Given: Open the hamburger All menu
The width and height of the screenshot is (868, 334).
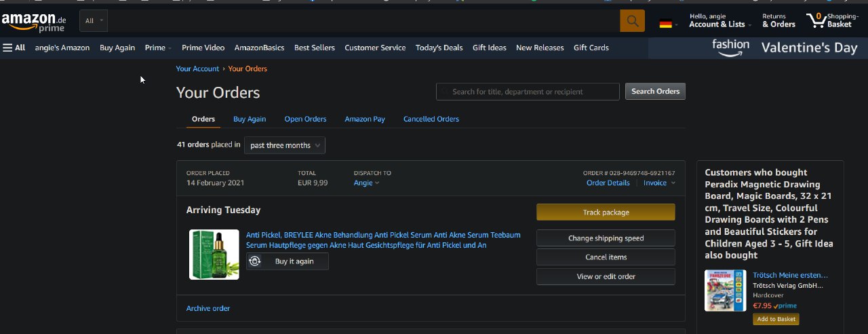Looking at the screenshot, I should [x=14, y=48].
